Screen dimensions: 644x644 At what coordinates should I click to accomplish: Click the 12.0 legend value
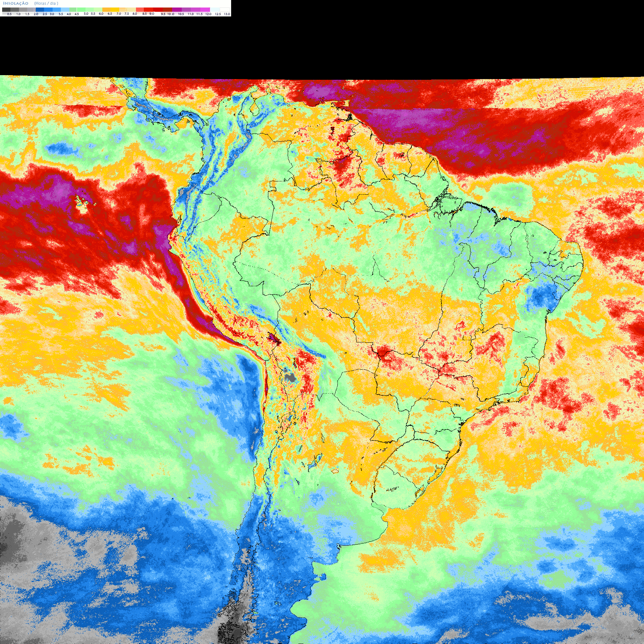point(209,14)
